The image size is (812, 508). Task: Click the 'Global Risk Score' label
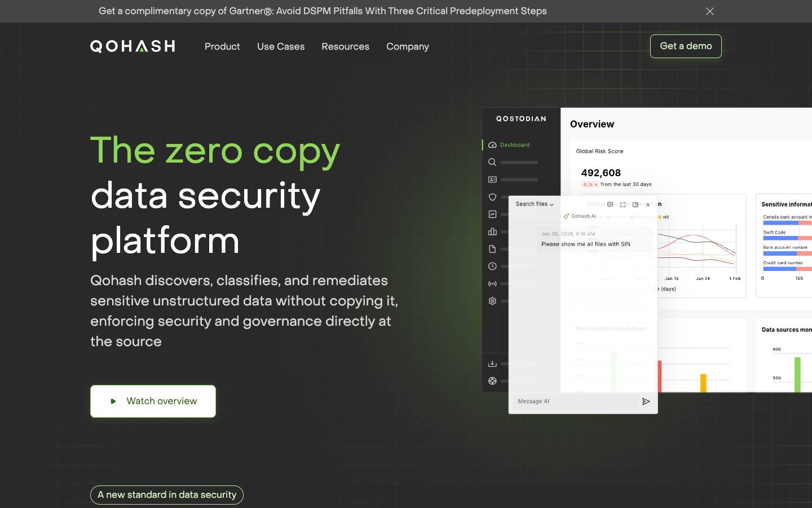click(x=599, y=151)
